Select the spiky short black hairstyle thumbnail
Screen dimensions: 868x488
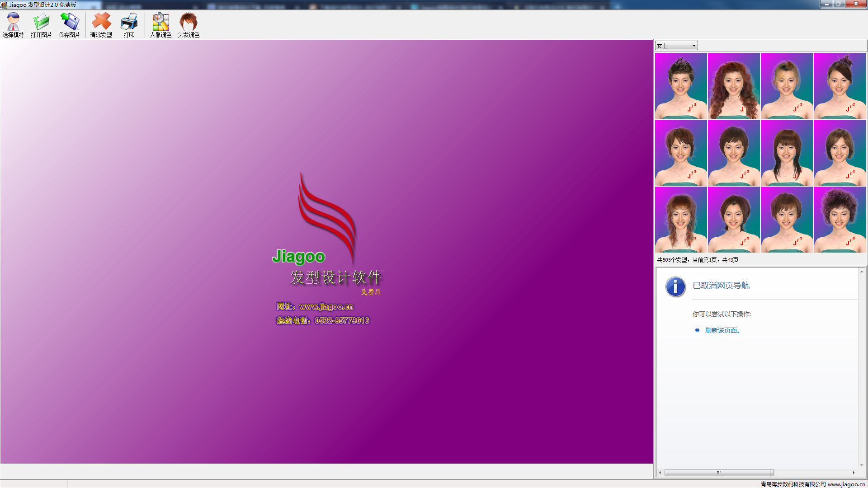[x=681, y=86]
